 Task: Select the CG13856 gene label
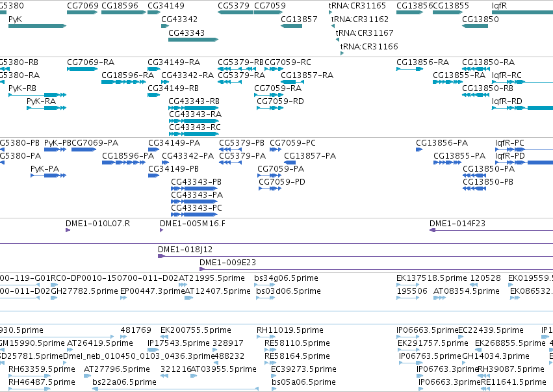tap(415, 6)
